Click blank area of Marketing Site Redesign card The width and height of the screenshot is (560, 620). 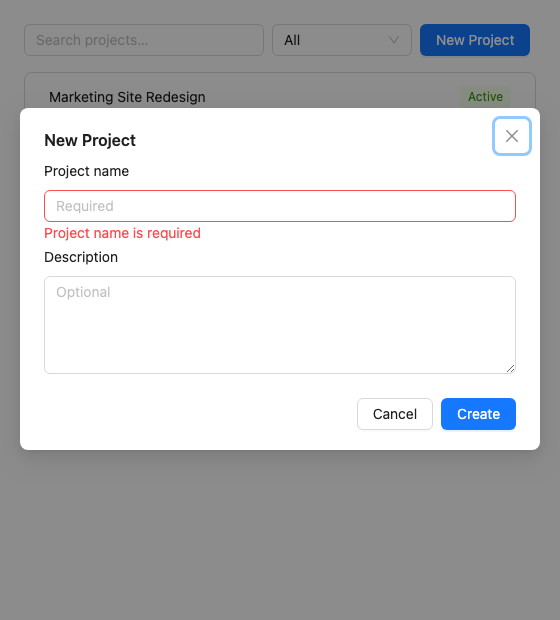[332, 97]
